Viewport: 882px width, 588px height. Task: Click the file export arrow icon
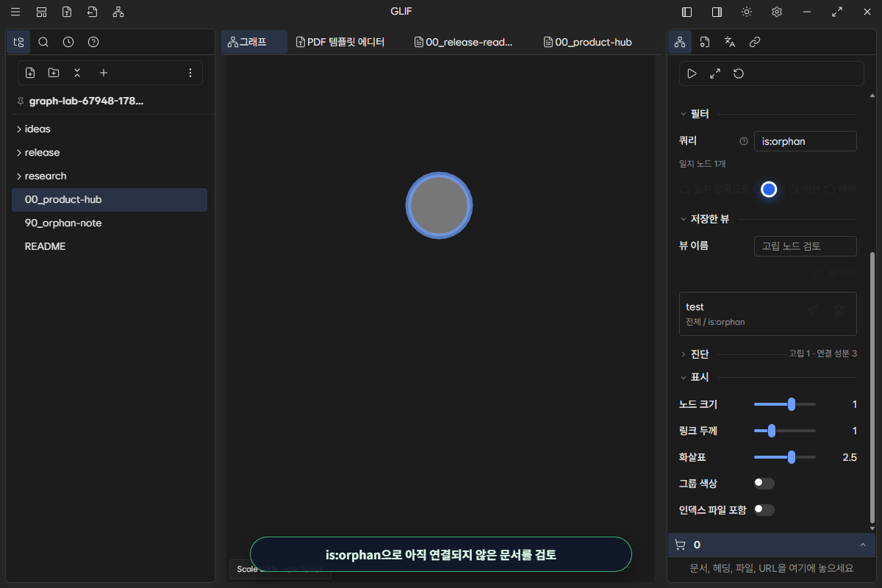point(92,12)
